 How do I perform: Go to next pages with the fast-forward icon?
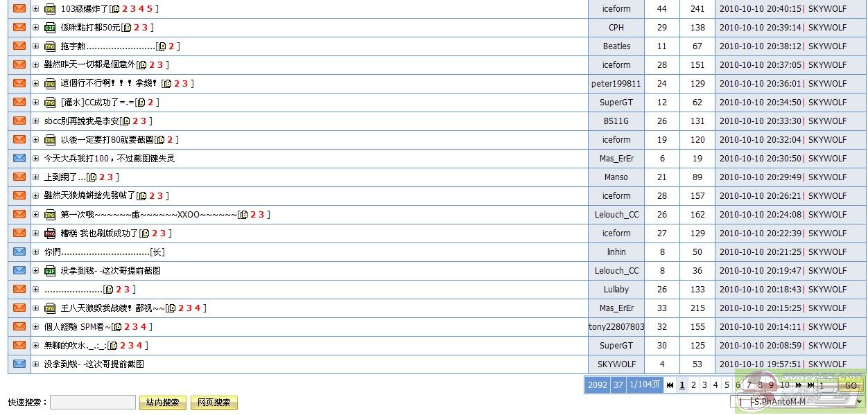point(799,385)
